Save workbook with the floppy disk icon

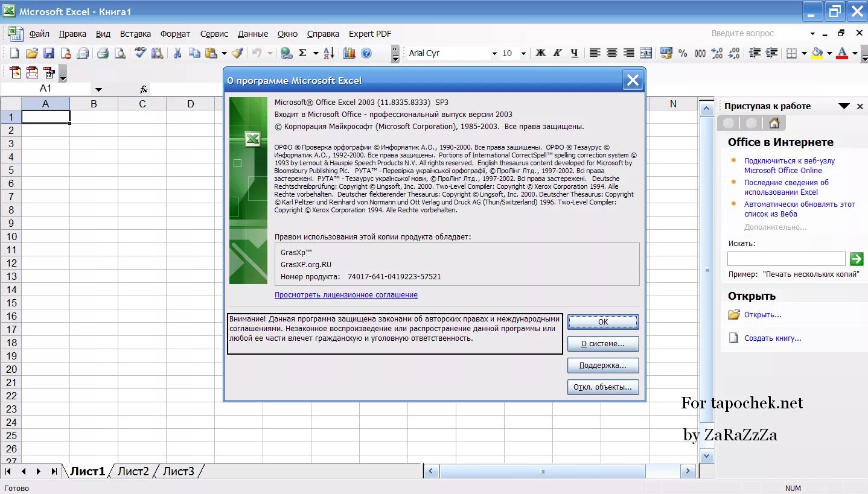(x=48, y=53)
